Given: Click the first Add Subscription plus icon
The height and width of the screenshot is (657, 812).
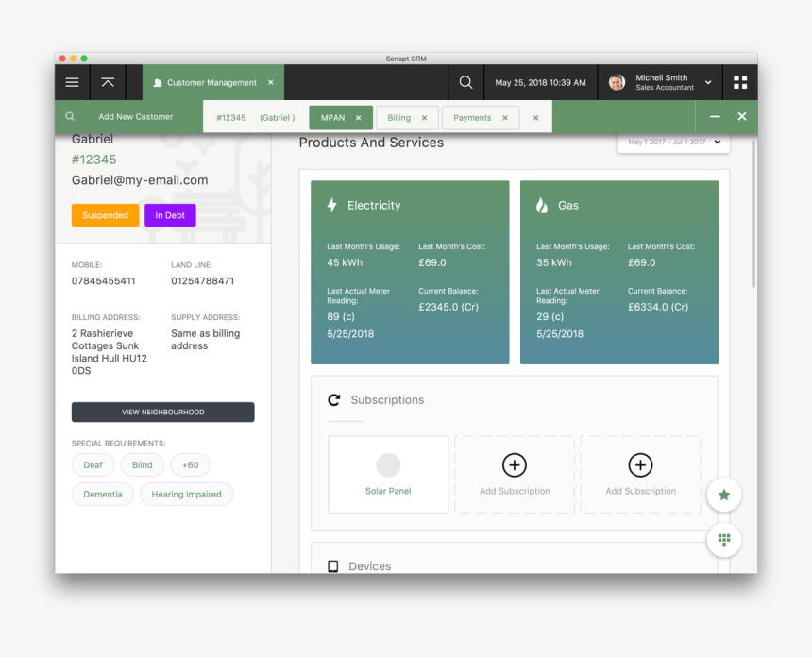Looking at the screenshot, I should pos(514,464).
